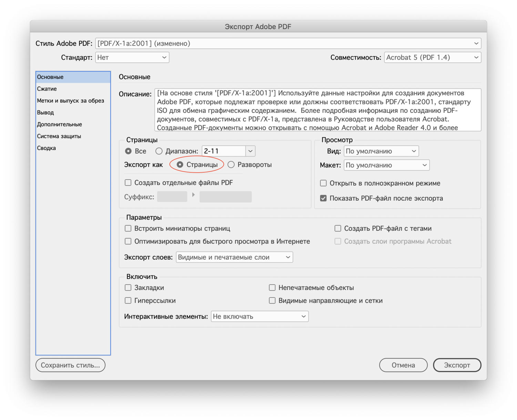Open the Сводка section
The height and width of the screenshot is (420, 517).
(x=46, y=148)
